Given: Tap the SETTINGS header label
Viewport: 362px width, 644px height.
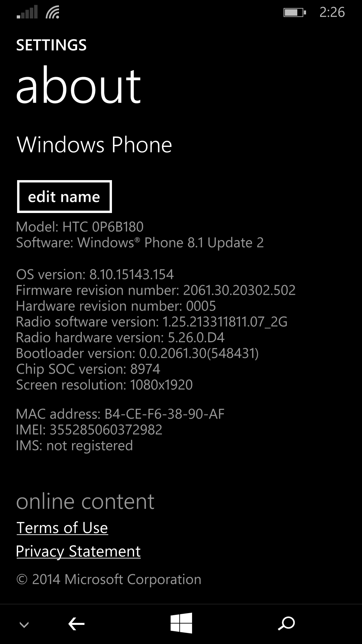Looking at the screenshot, I should click(51, 45).
